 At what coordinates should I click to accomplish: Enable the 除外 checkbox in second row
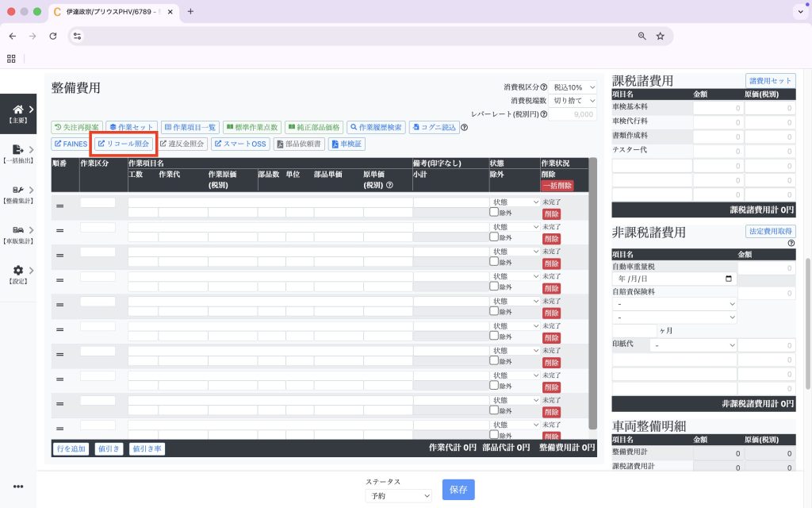(x=494, y=237)
